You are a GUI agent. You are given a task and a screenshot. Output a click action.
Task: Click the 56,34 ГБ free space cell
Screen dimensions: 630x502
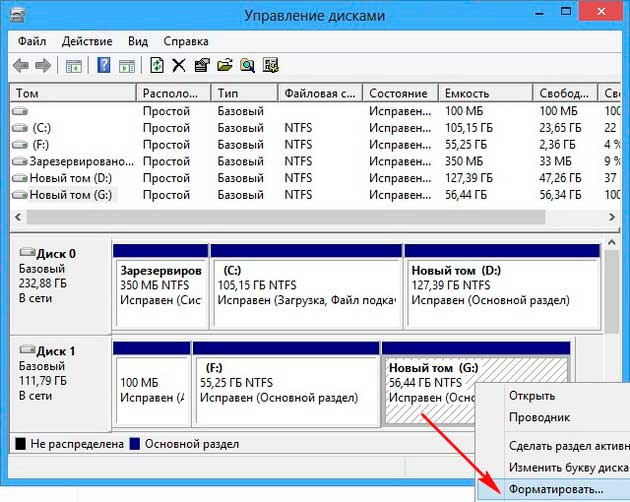point(560,195)
